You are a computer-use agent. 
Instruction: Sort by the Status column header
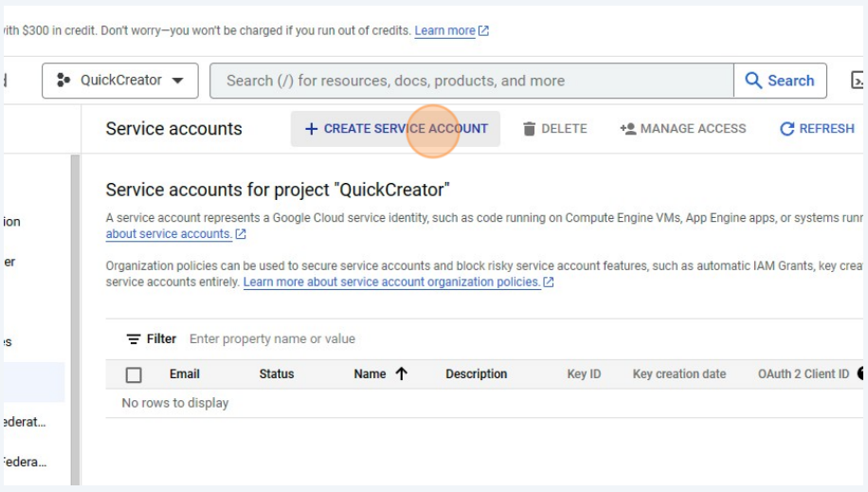pos(277,374)
